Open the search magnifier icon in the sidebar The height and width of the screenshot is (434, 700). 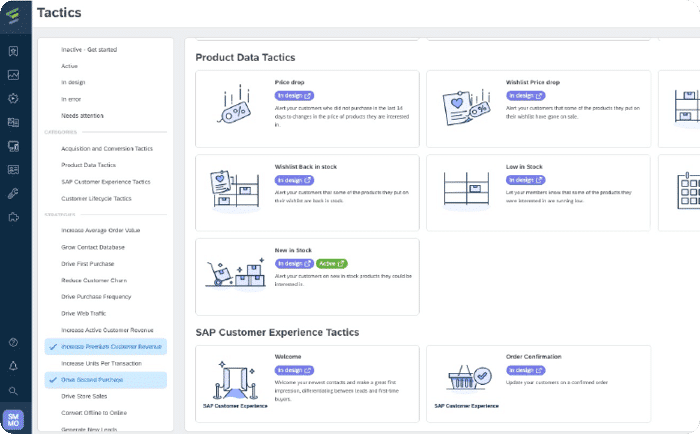(13, 391)
